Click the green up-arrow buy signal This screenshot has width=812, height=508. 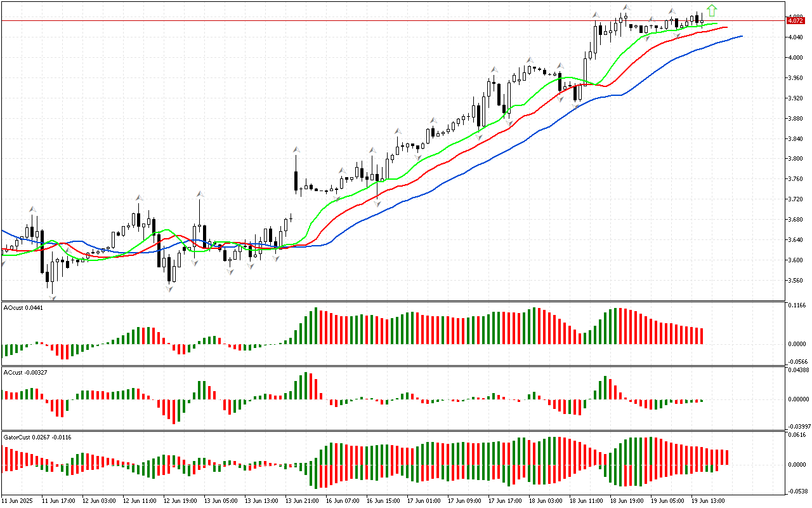[x=712, y=10]
